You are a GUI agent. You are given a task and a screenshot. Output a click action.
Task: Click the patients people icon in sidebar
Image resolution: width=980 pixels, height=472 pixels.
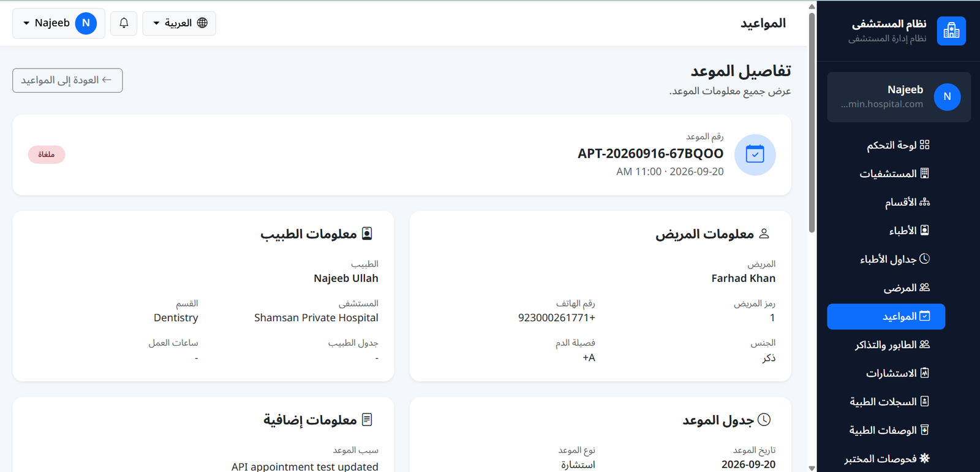point(924,287)
